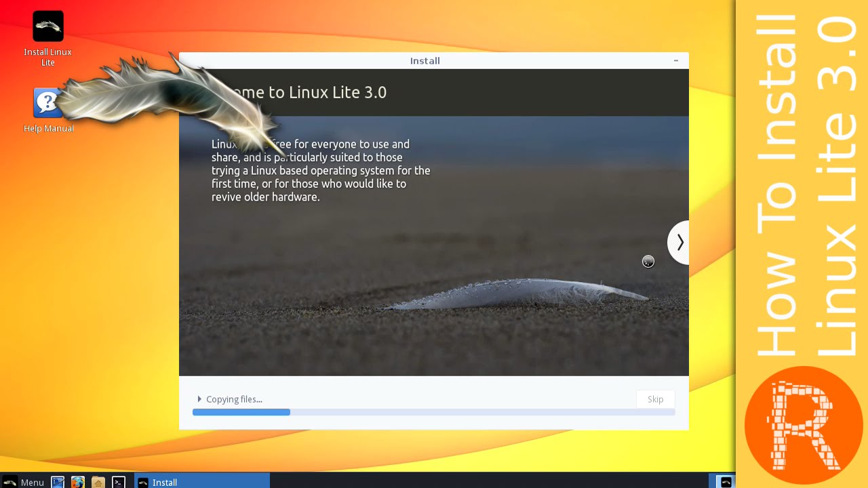Click the Install window title text
This screenshot has width=868, height=488.
425,61
